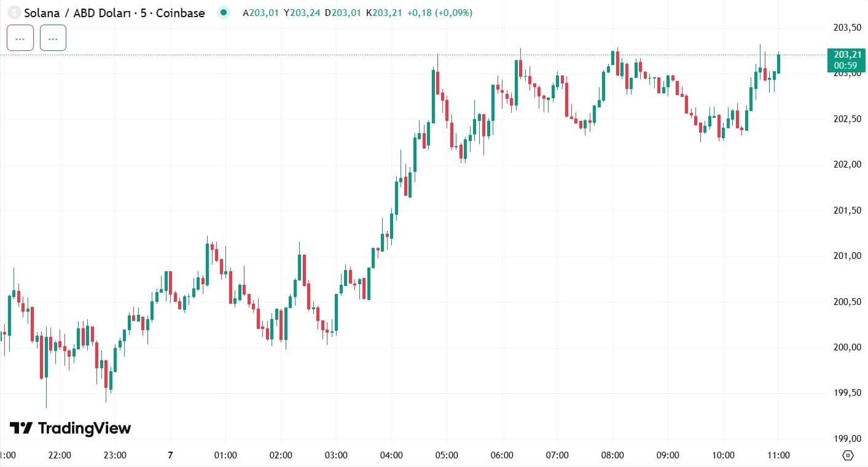Open chart settings gear icon
This screenshot has width=868, height=467.
pos(848,455)
